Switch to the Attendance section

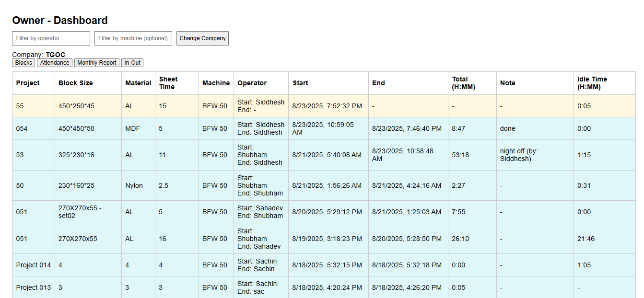(55, 63)
